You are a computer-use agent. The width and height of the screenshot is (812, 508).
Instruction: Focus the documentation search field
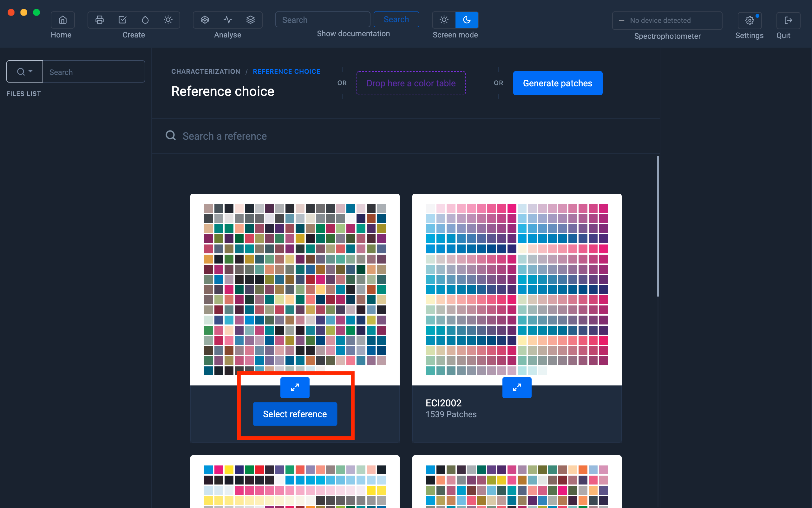pos(323,20)
